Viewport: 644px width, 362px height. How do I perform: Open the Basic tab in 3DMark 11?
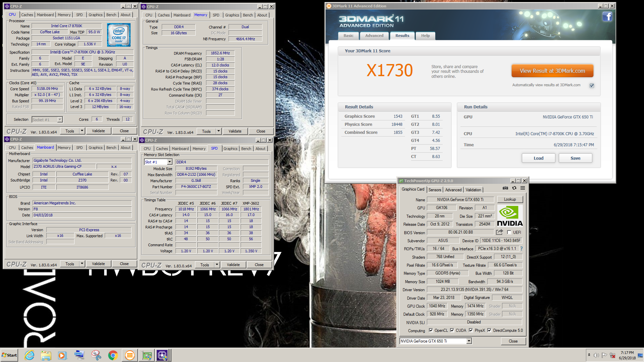pyautogui.click(x=348, y=36)
